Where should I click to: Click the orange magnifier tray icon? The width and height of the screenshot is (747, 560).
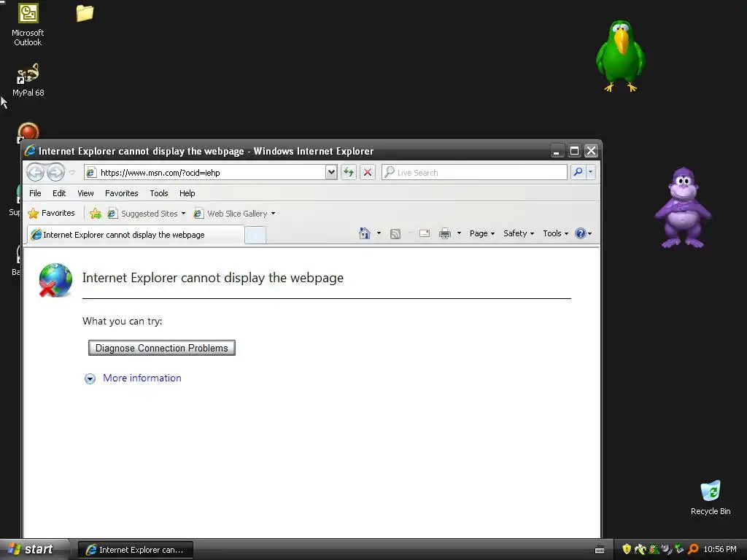(693, 550)
